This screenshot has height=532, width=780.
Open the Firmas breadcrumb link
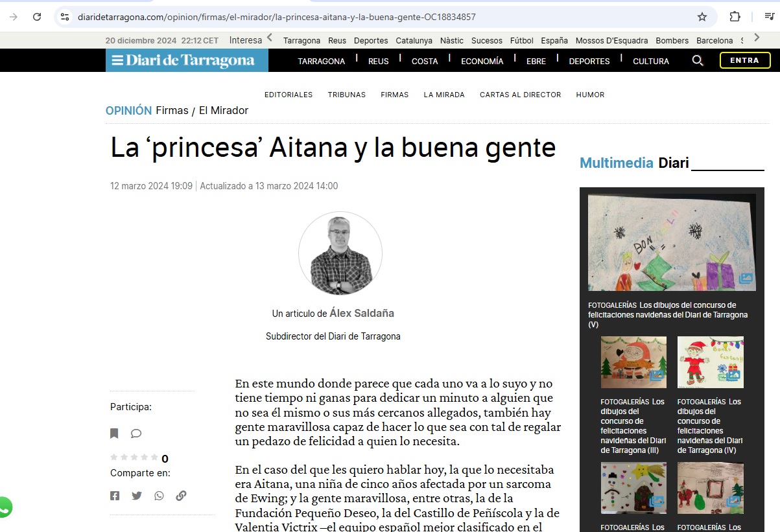(x=172, y=111)
